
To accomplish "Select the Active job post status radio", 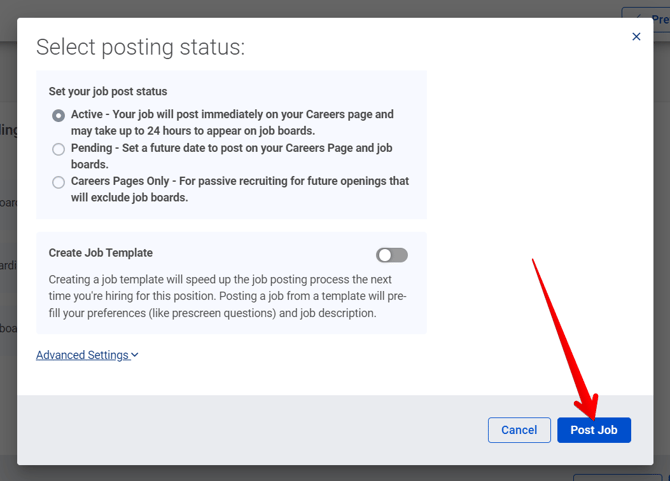I will pos(59,115).
